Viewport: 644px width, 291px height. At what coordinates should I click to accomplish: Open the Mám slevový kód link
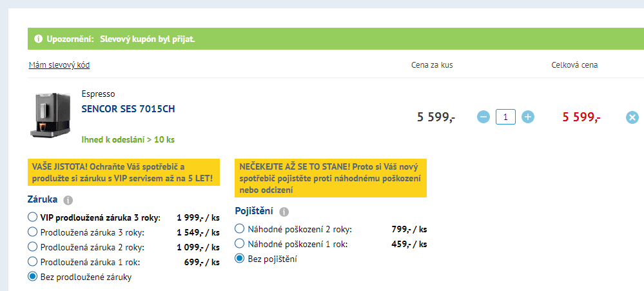59,65
